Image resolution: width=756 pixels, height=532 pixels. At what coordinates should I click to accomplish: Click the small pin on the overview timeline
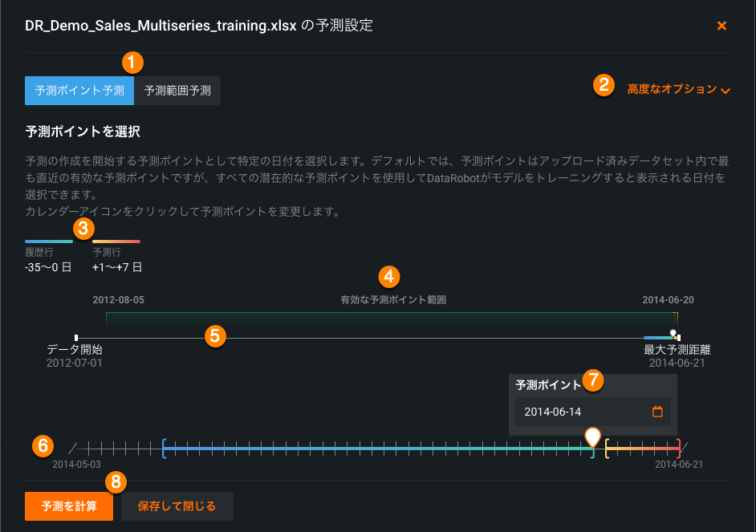(673, 332)
